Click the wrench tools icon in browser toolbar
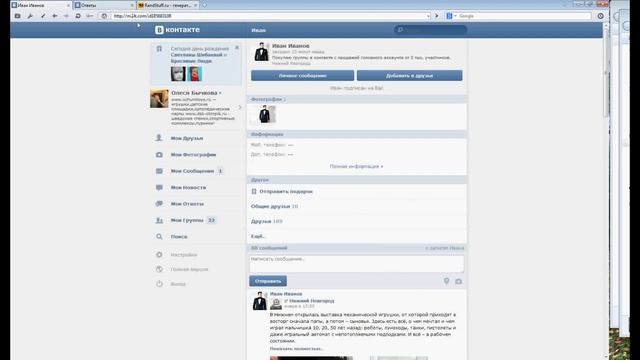 [30, 16]
